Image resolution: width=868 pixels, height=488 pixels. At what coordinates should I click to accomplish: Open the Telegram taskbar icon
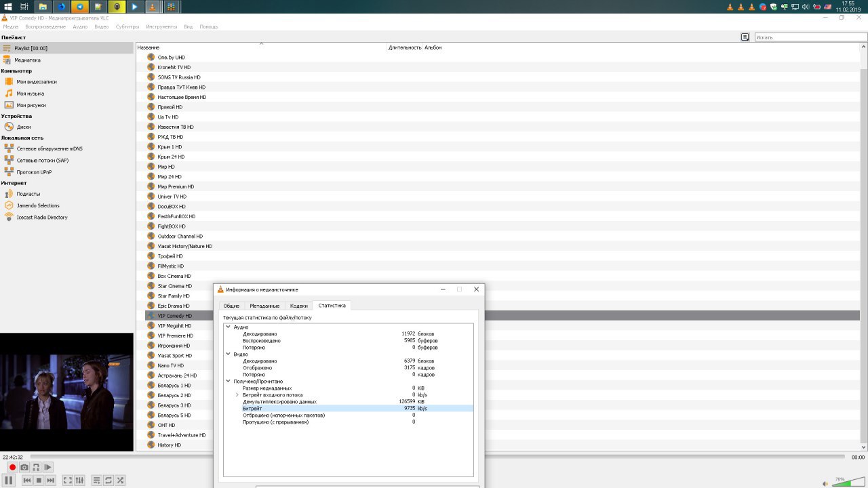click(x=80, y=7)
